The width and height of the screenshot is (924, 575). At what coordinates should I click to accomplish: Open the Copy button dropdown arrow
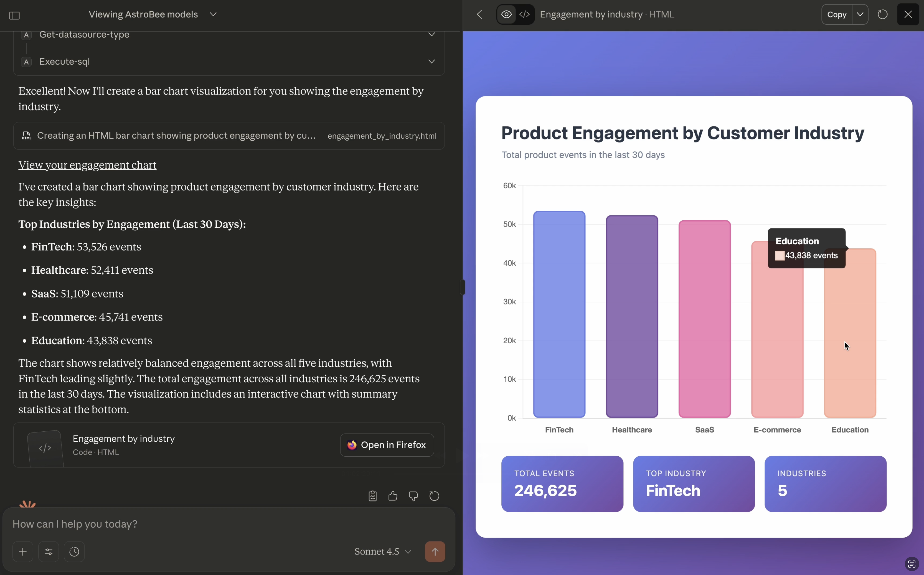coord(860,14)
